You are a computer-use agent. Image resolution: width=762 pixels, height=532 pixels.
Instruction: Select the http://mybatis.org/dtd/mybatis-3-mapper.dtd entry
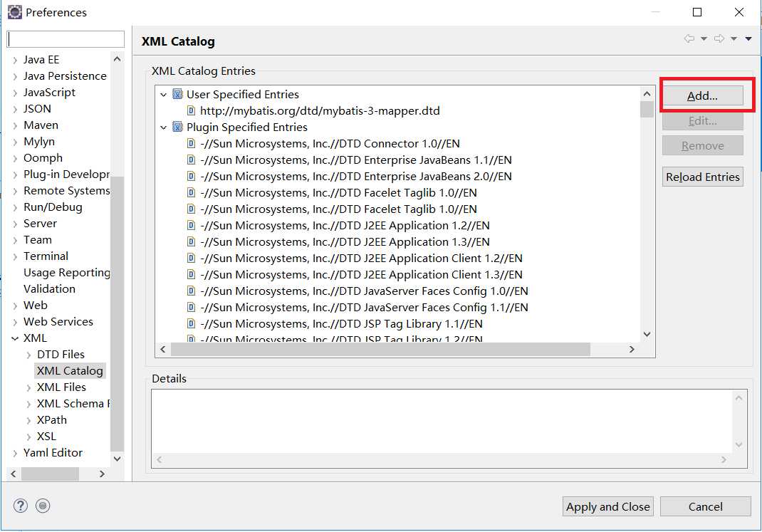320,111
